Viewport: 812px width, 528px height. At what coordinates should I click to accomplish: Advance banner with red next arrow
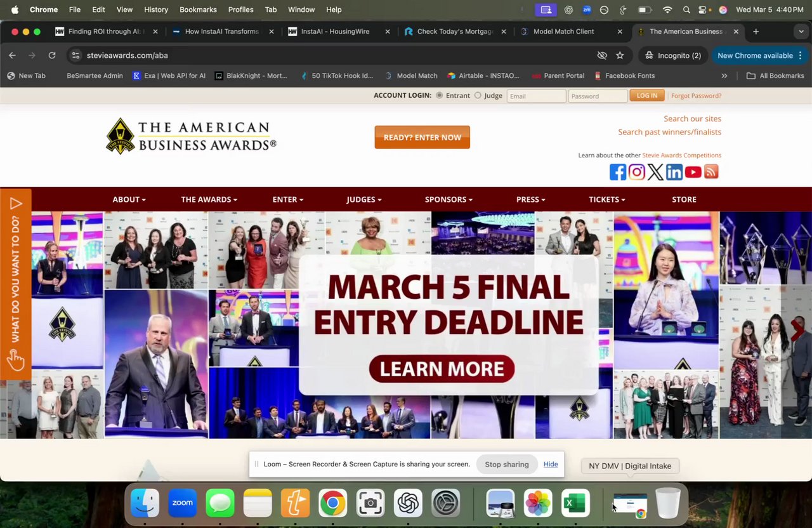[x=797, y=330]
